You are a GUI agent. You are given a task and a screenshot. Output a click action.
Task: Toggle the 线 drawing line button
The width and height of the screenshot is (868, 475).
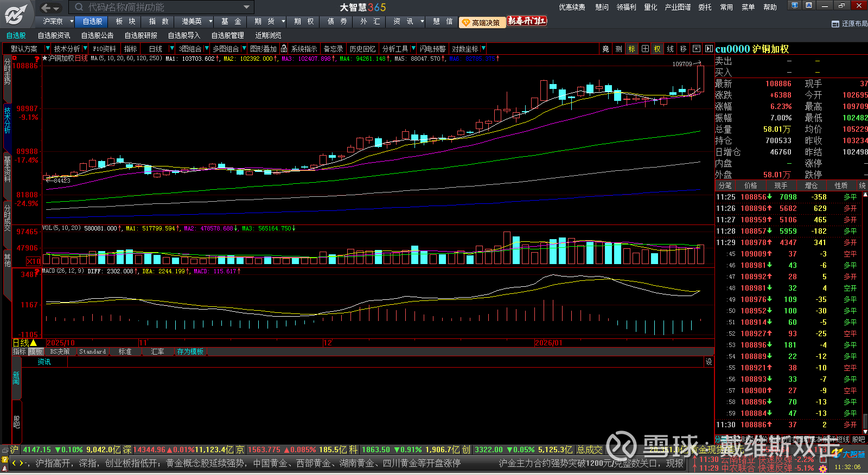tap(671, 49)
